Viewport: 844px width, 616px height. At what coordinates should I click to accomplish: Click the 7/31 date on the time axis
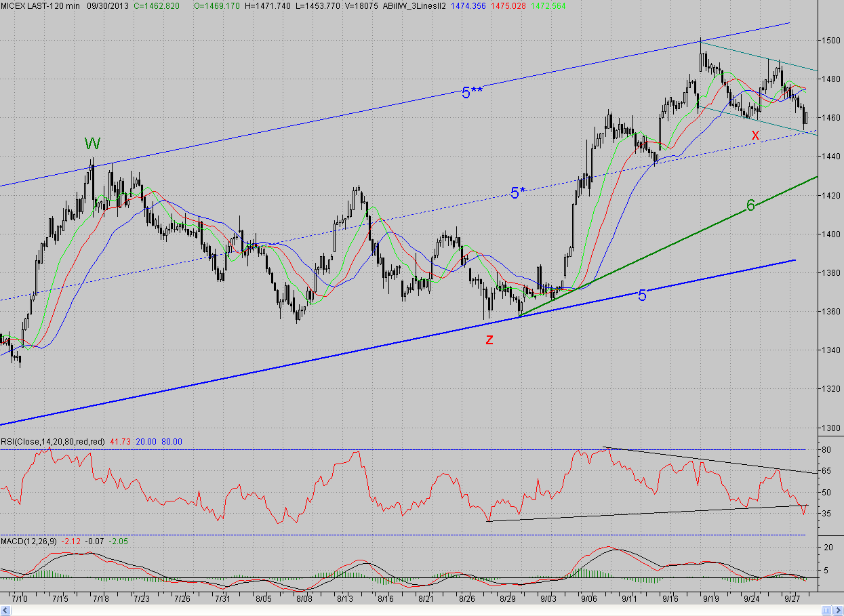point(223,599)
